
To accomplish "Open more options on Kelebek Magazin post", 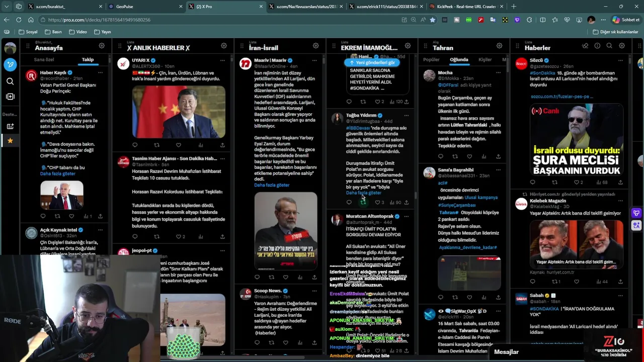I will pos(620,201).
